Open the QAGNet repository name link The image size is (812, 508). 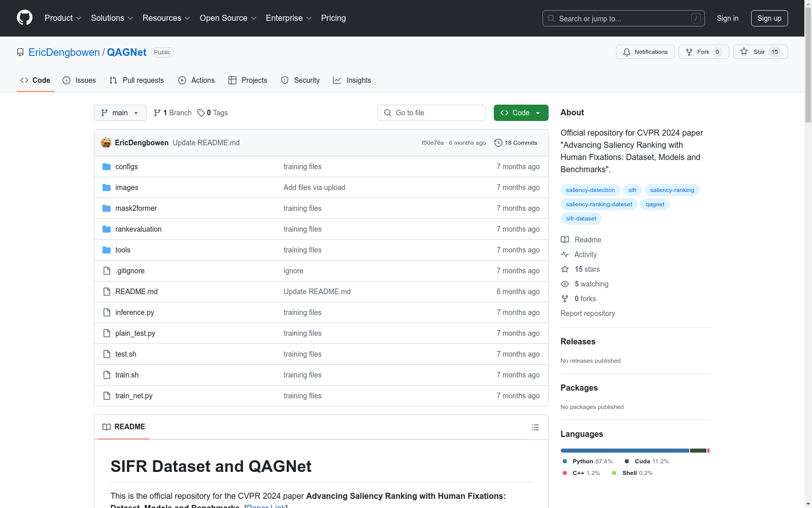click(127, 52)
